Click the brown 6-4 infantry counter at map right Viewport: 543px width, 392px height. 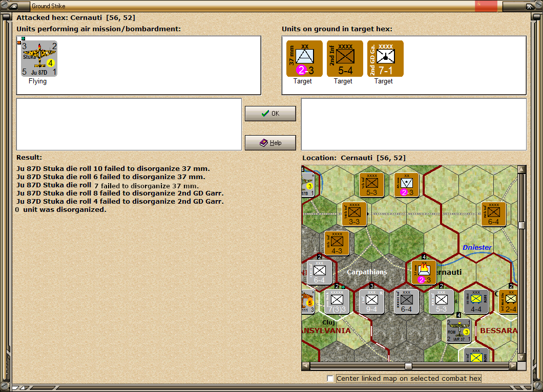493,214
